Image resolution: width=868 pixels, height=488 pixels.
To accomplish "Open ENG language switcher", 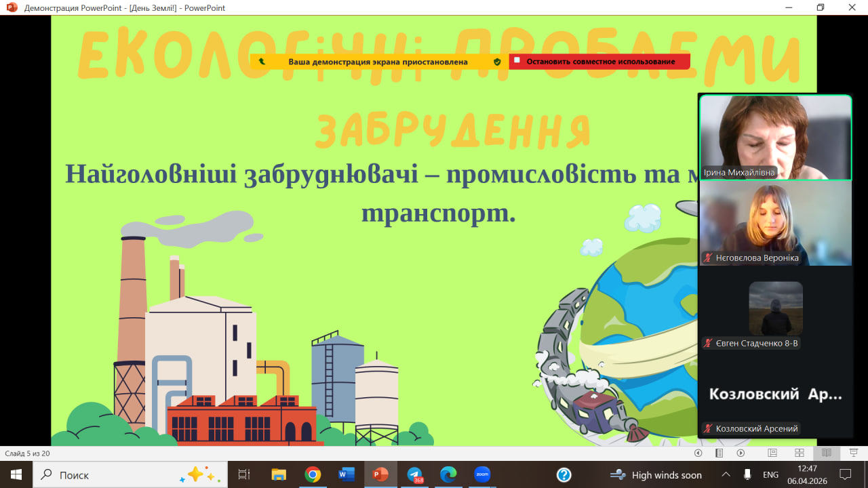I will tap(770, 474).
